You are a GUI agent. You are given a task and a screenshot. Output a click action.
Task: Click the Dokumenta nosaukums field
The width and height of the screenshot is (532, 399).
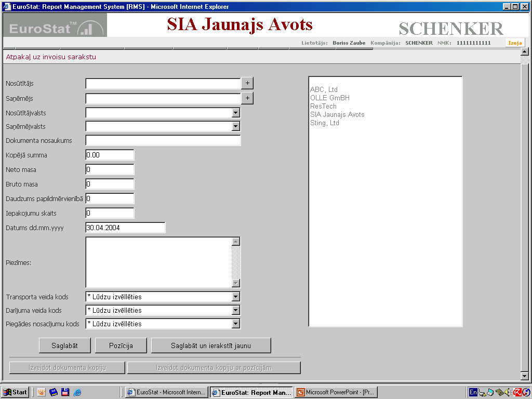point(163,140)
